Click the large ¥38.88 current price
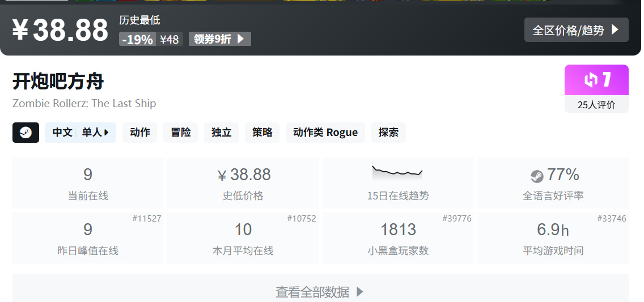Viewport: 644px width, 302px height. [60, 30]
